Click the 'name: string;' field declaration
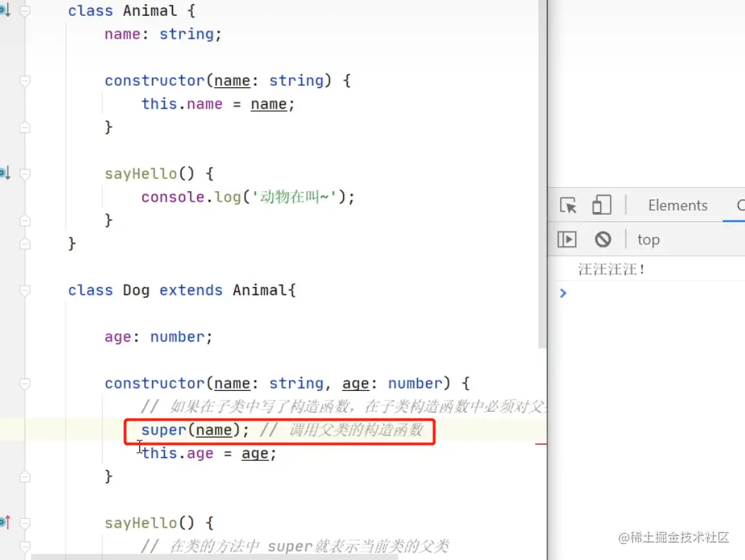Screen dimensions: 745x560 pyautogui.click(x=163, y=34)
